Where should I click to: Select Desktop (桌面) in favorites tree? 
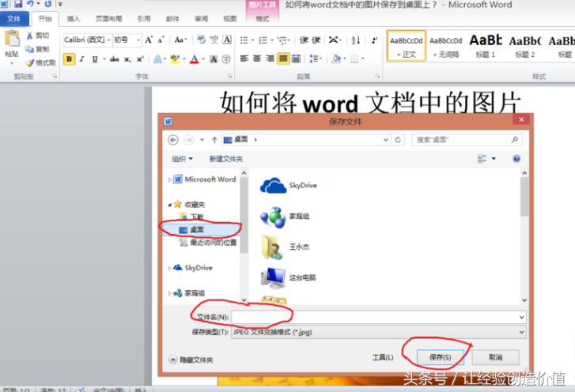point(201,230)
